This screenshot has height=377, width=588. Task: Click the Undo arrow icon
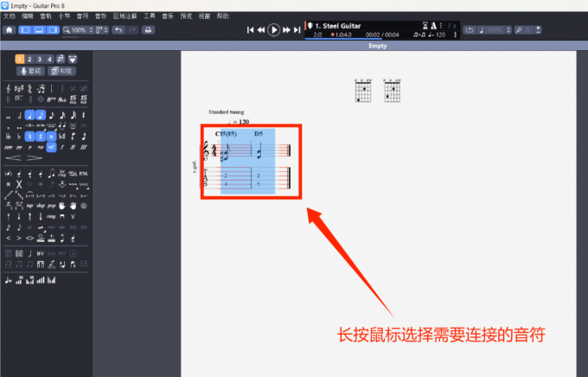coord(119,30)
